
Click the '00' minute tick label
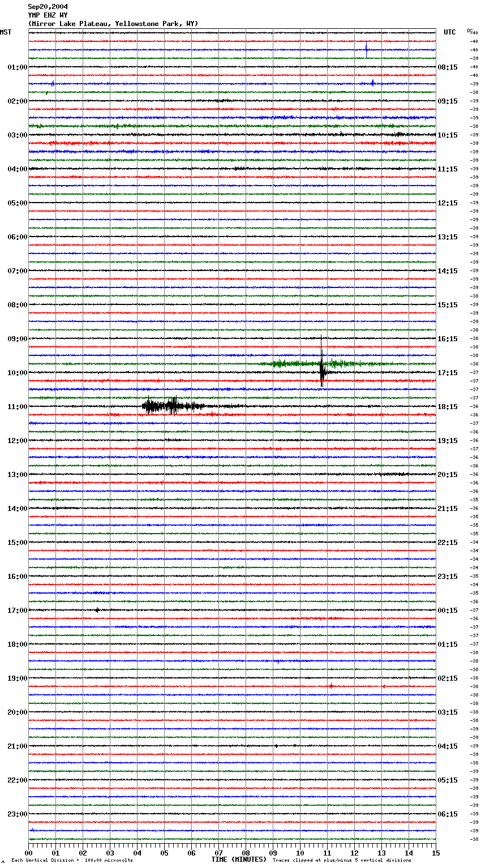[29, 853]
